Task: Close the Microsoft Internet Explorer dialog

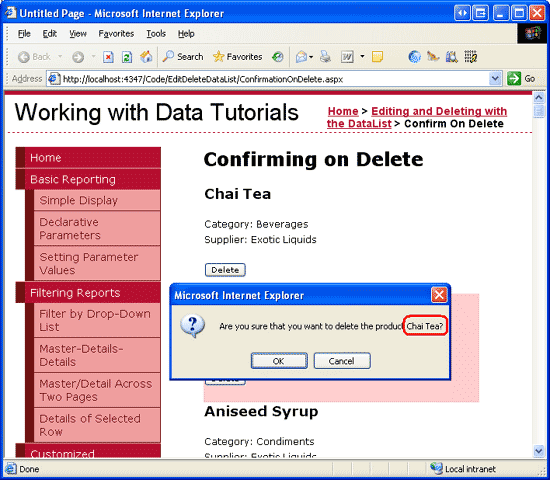Action: pos(439,295)
